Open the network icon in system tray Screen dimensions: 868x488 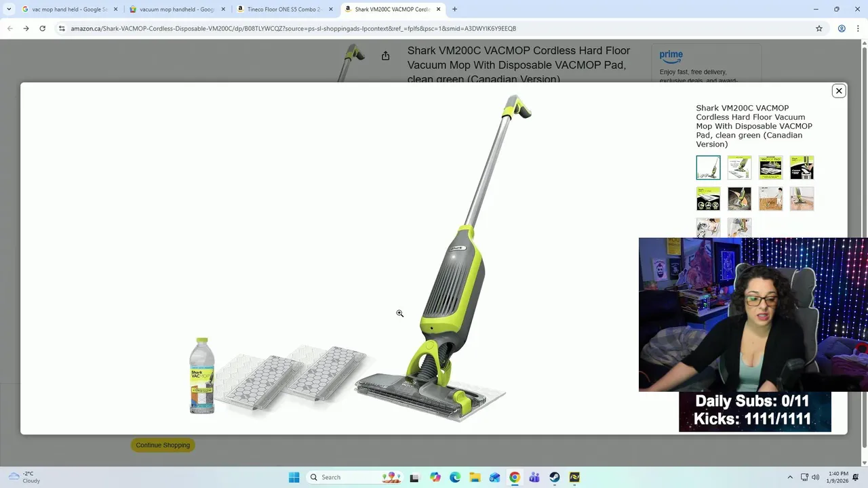[804, 477]
